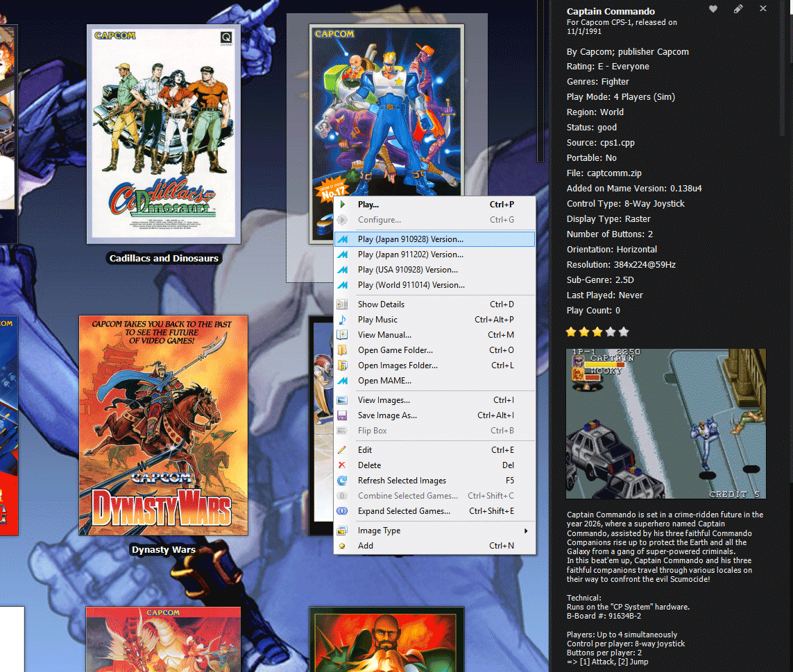Click the Show Details icon

(343, 304)
